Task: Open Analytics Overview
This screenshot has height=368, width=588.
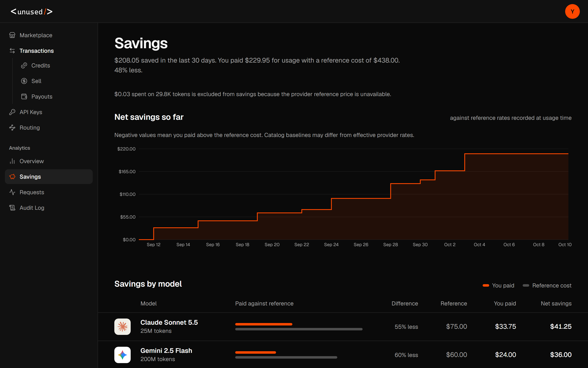Action: point(49,161)
